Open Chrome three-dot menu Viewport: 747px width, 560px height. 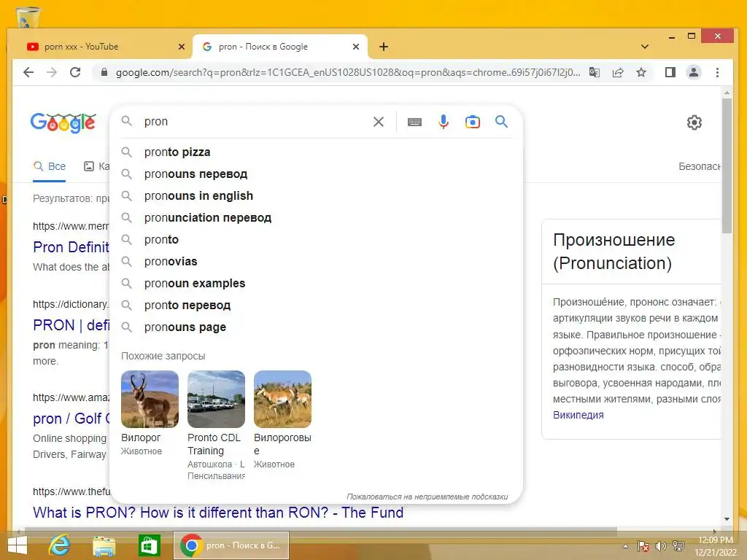718,72
